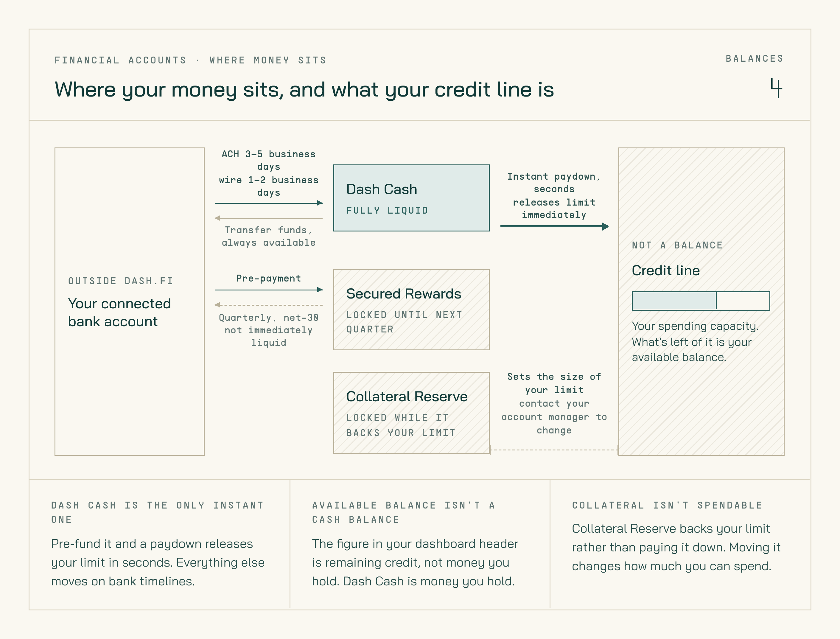The image size is (840, 639).
Task: Click the 'Credit line' heading
Action: point(665,270)
